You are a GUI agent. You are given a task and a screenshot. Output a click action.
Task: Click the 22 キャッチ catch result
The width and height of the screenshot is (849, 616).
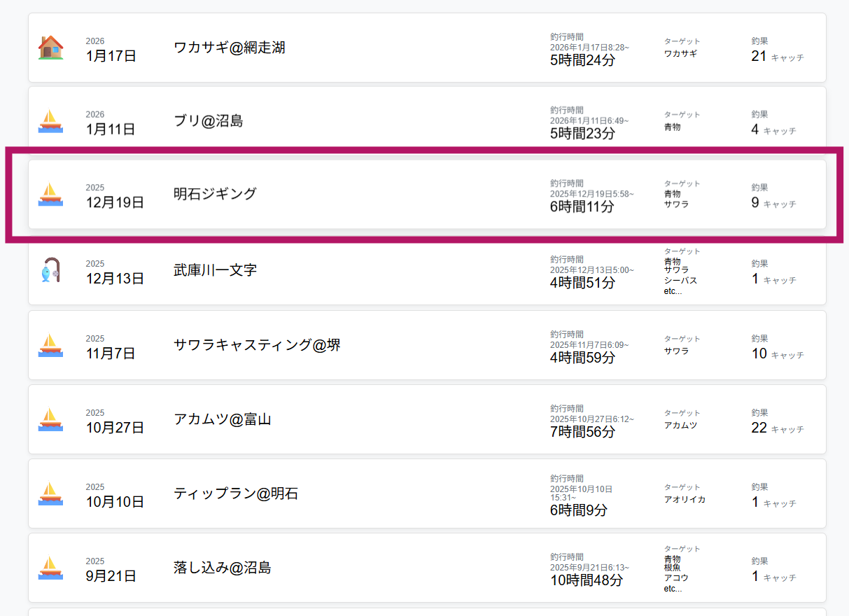click(x=777, y=428)
